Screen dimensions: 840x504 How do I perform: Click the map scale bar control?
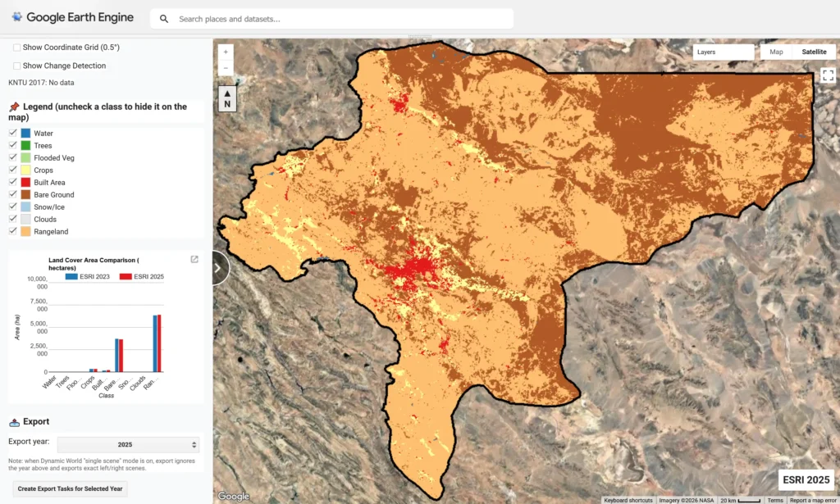pos(741,500)
